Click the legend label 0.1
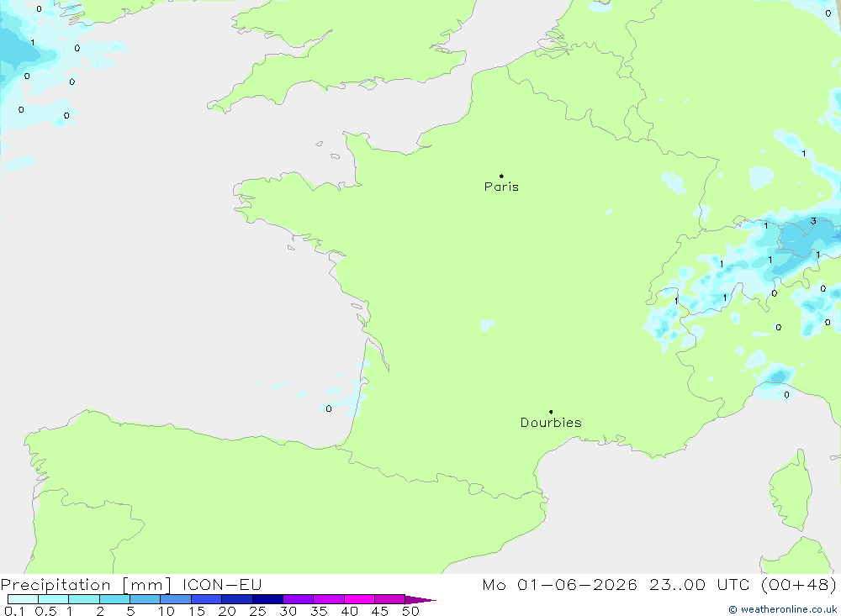This screenshot has height=616, width=841. click(x=14, y=611)
